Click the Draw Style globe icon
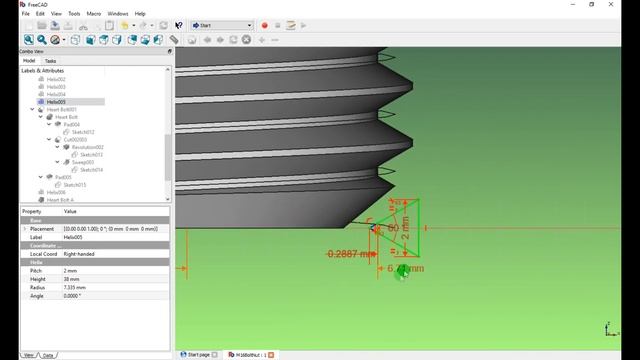Screen dimensions: 640x360 55,40
